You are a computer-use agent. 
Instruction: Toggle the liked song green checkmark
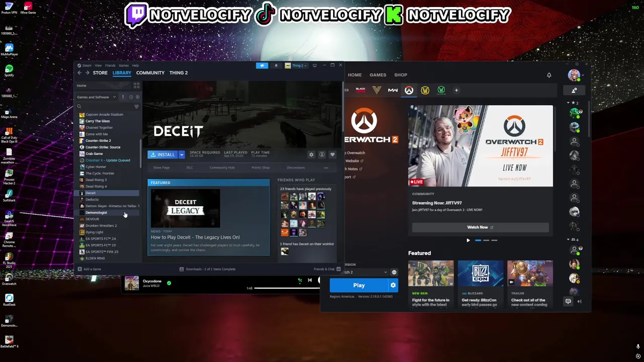click(169, 283)
